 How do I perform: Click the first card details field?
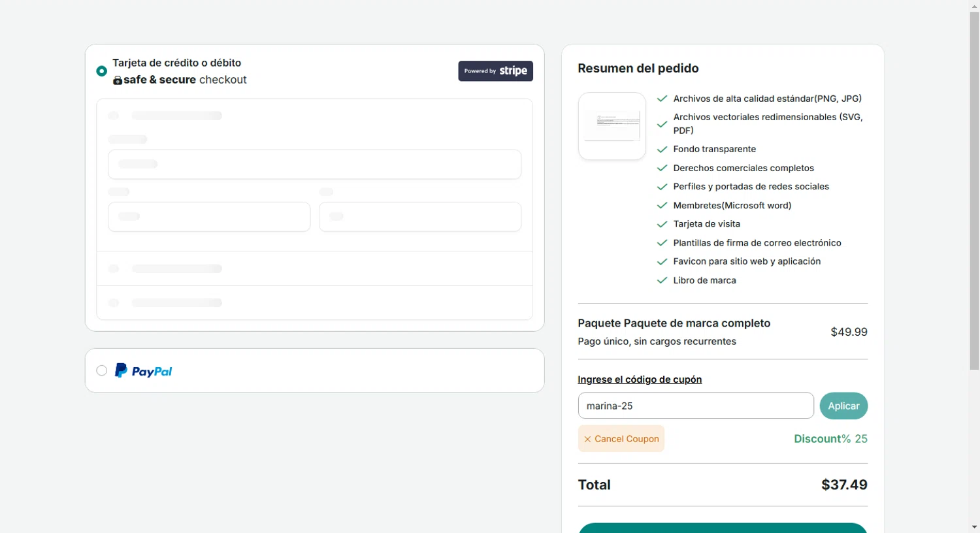(314, 165)
